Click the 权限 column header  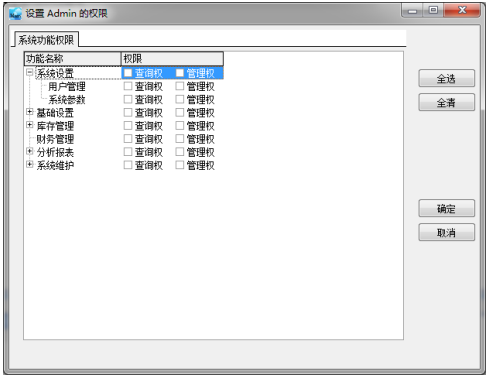click(172, 59)
